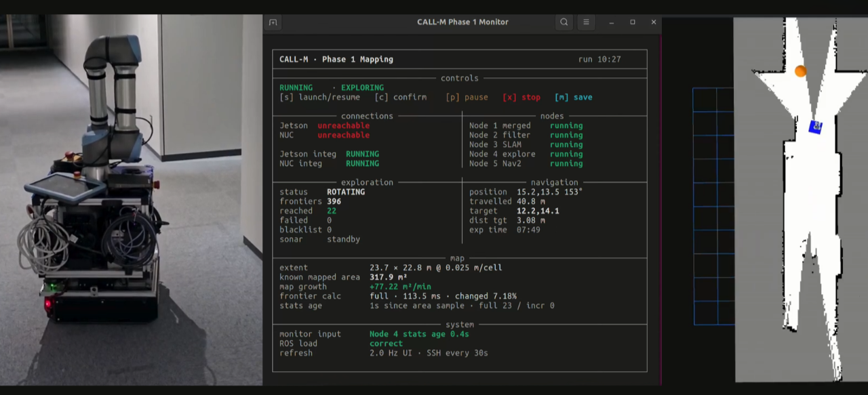Open a new terminal tab icon

[273, 22]
